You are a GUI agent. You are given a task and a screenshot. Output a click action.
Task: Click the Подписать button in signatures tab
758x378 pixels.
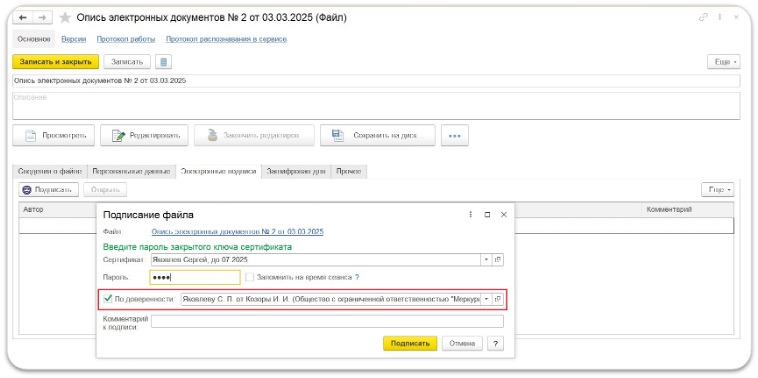click(48, 190)
